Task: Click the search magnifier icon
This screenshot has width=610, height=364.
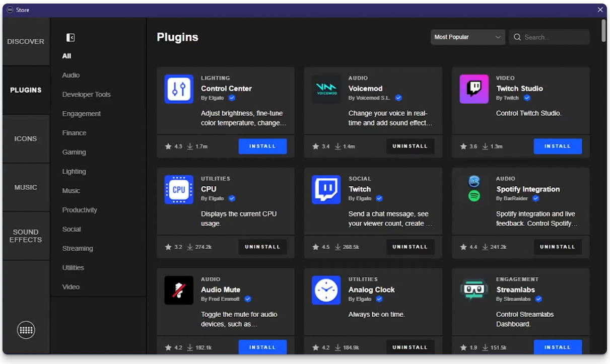Action: (517, 37)
